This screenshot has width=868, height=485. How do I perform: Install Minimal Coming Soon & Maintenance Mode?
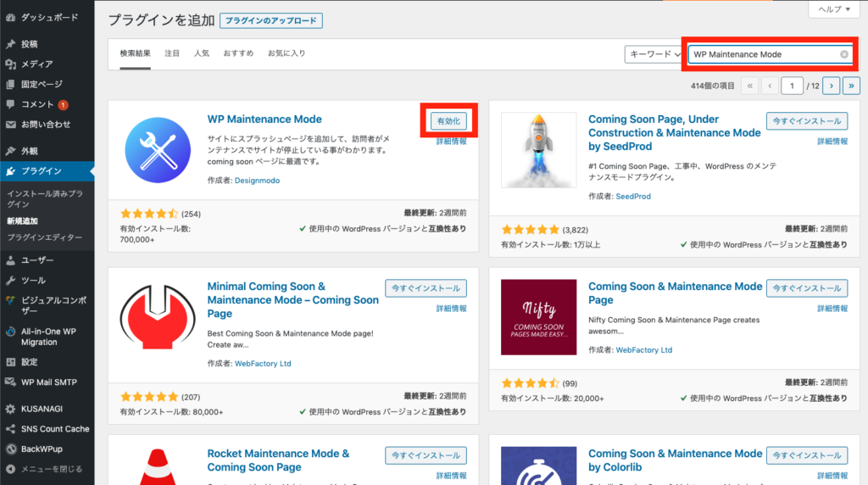[426, 288]
